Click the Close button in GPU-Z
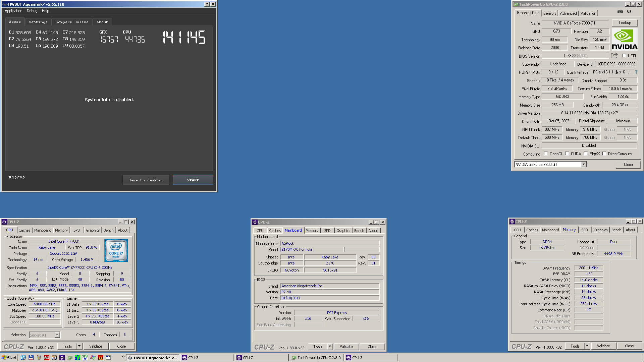The height and width of the screenshot is (362, 644). coord(628,165)
